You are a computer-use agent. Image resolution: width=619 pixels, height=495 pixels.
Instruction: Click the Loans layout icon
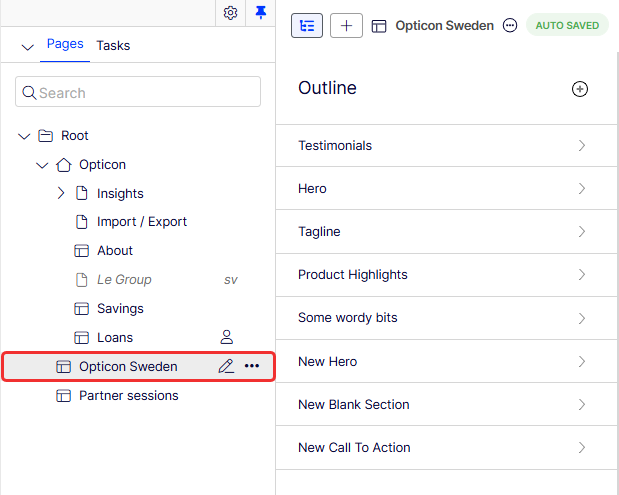click(x=82, y=338)
